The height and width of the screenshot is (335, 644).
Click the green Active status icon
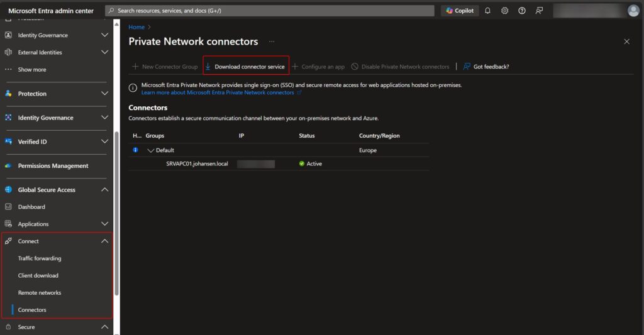[302, 164]
